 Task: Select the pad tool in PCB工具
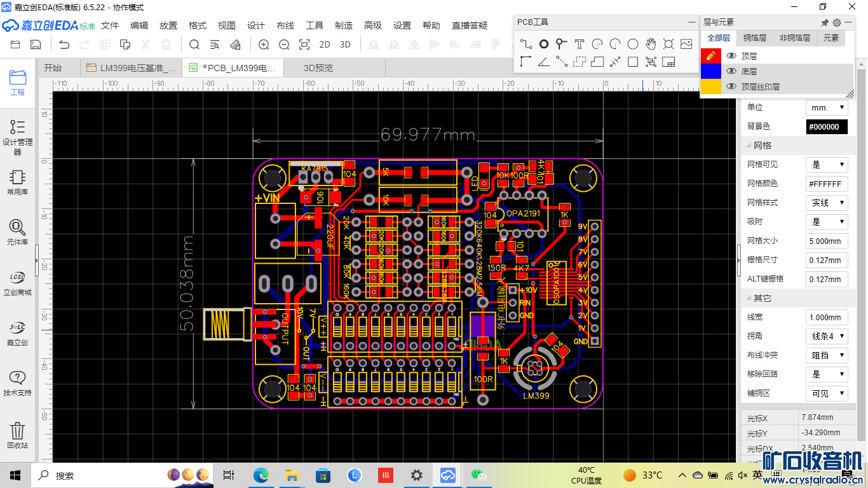[x=544, y=44]
